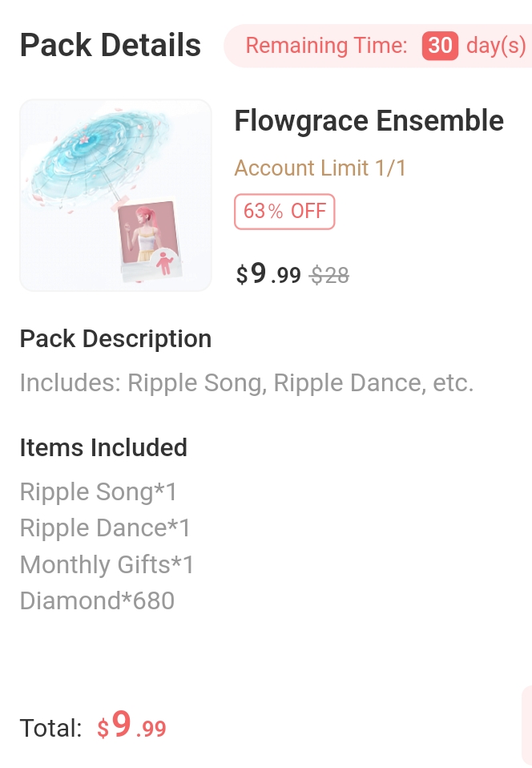Screen dimensions: 532x768
Task: Tap the Total label at the bottom
Action: click(x=50, y=729)
